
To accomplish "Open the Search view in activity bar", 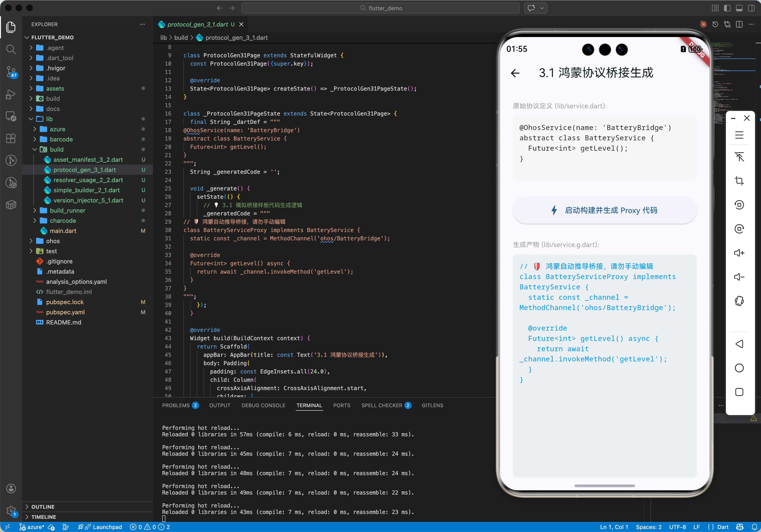I will pyautogui.click(x=11, y=49).
